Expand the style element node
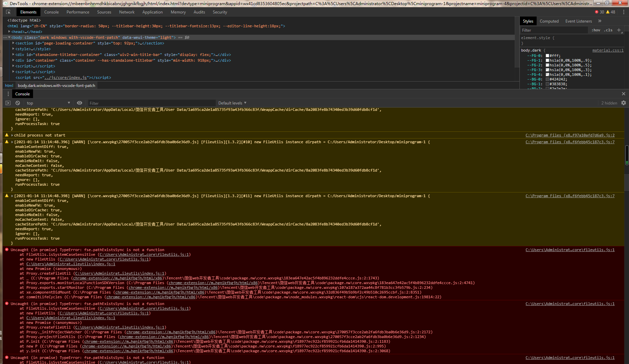Image resolution: width=629 pixels, height=364 pixels. click(13, 49)
